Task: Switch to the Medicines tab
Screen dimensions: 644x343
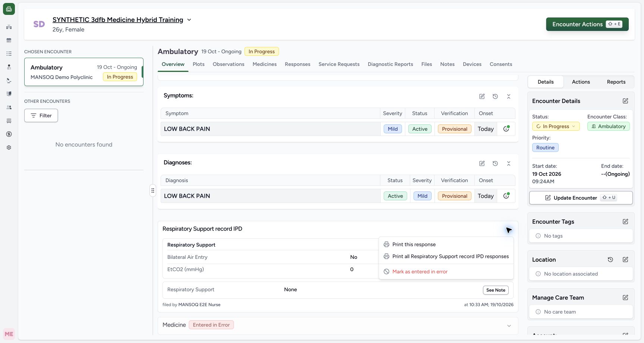Action: tap(265, 64)
